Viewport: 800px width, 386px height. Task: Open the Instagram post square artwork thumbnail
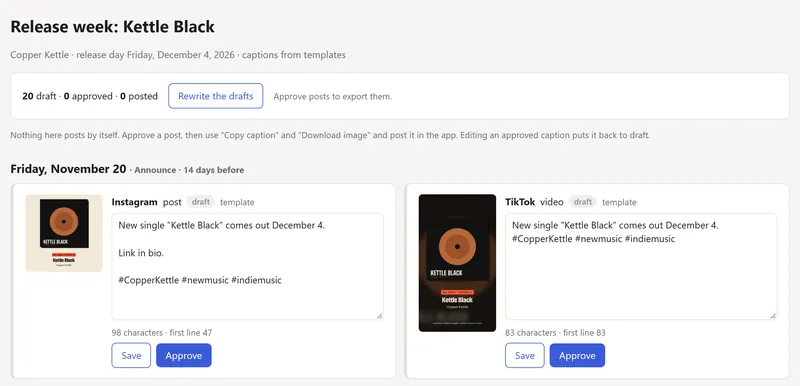click(x=64, y=233)
